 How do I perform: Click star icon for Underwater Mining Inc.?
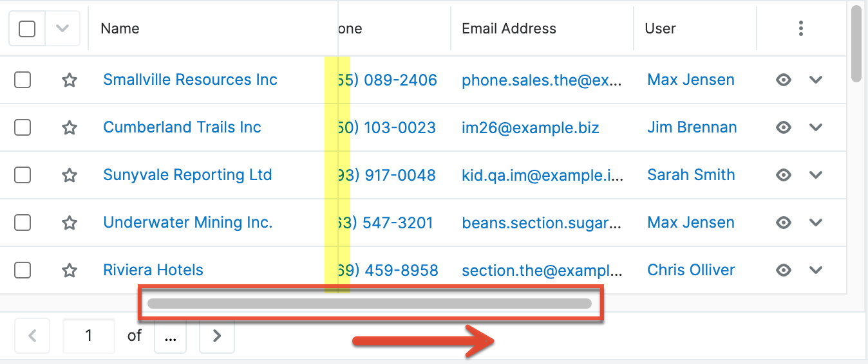click(x=70, y=223)
